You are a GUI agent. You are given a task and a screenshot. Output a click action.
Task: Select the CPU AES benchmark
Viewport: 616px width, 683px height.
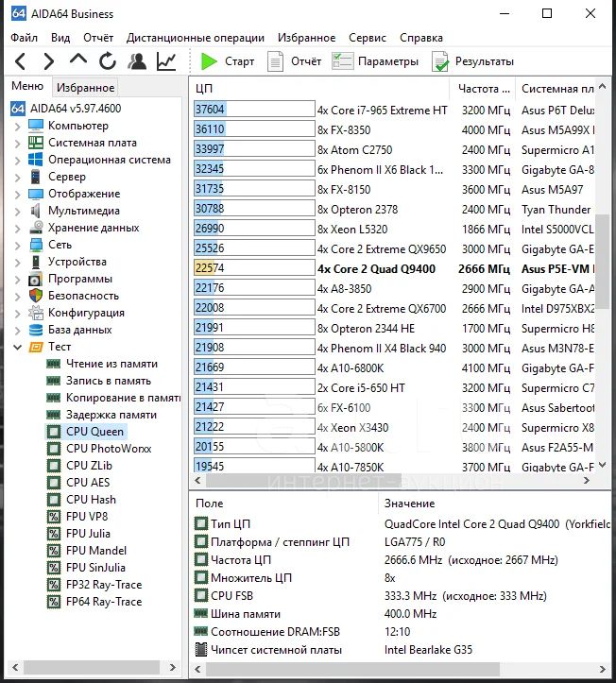click(88, 483)
